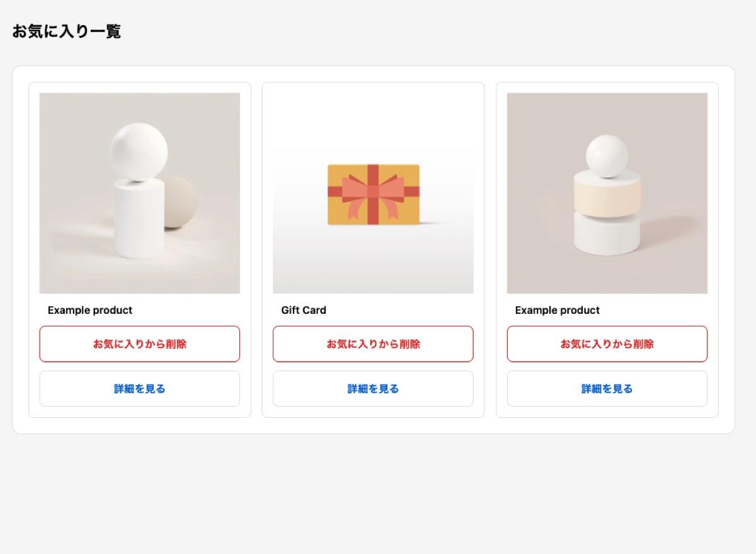Remove the Gift Card from favorites
This screenshot has height=554, width=756.
(373, 343)
